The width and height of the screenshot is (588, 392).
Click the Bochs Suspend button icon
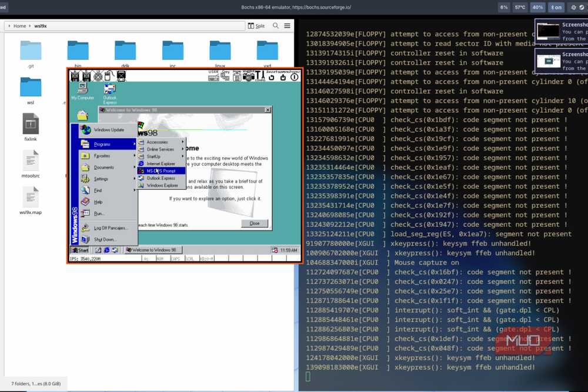283,76
